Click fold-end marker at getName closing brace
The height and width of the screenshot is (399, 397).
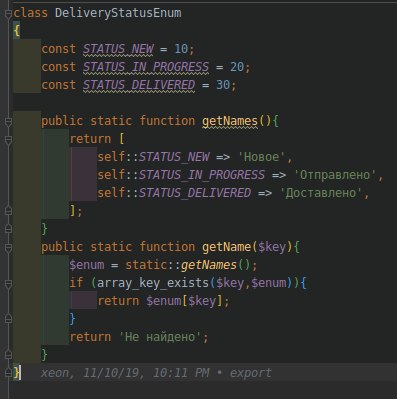8,355
